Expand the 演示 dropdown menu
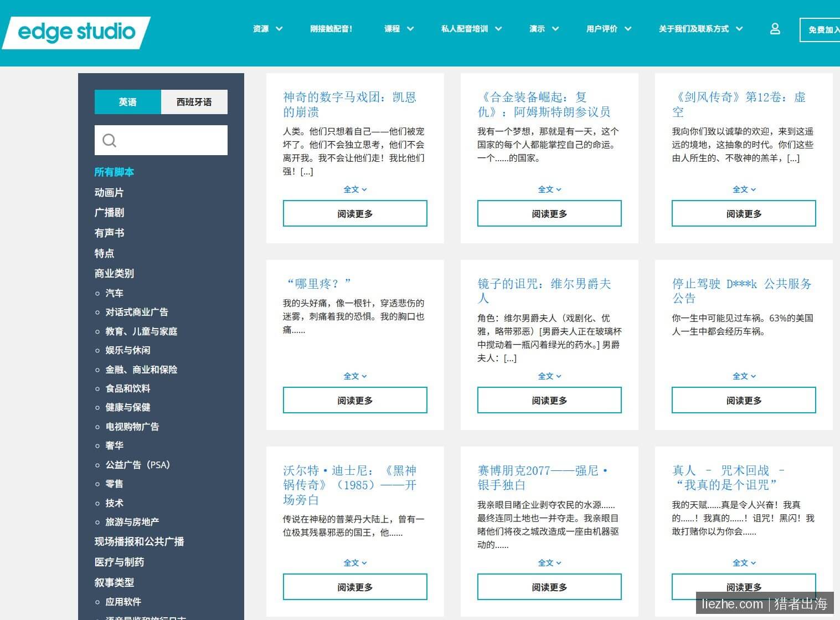The image size is (840, 620). point(544,29)
